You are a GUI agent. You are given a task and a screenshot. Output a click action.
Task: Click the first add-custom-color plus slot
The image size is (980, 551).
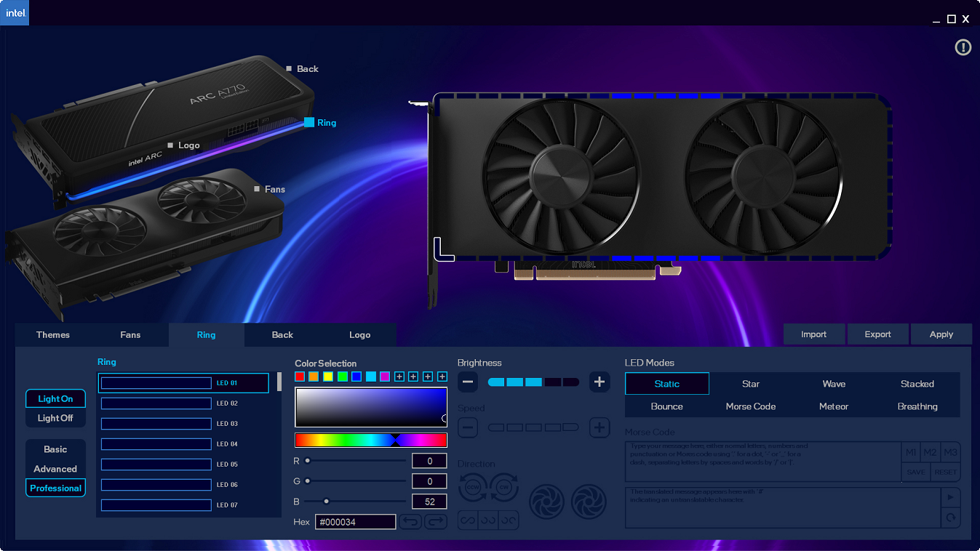pos(399,377)
